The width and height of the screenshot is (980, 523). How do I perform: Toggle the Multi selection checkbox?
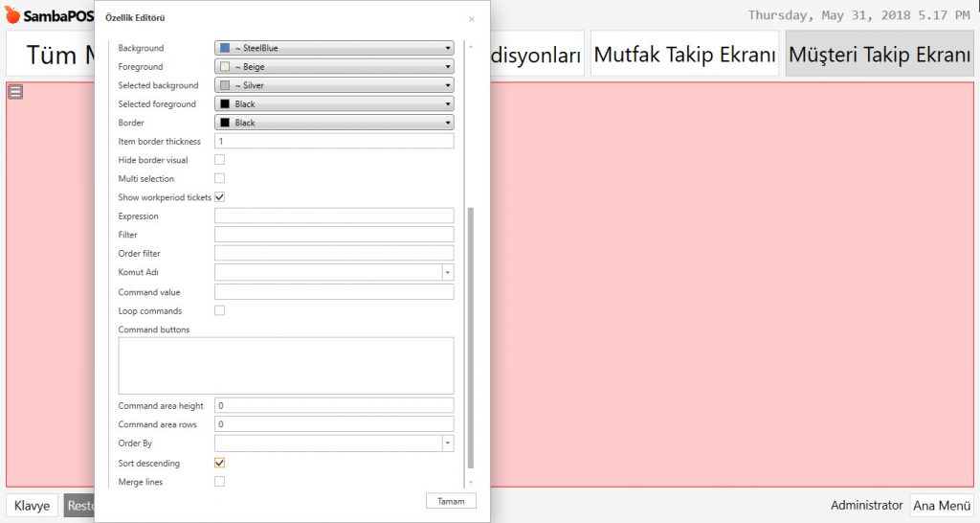point(220,178)
